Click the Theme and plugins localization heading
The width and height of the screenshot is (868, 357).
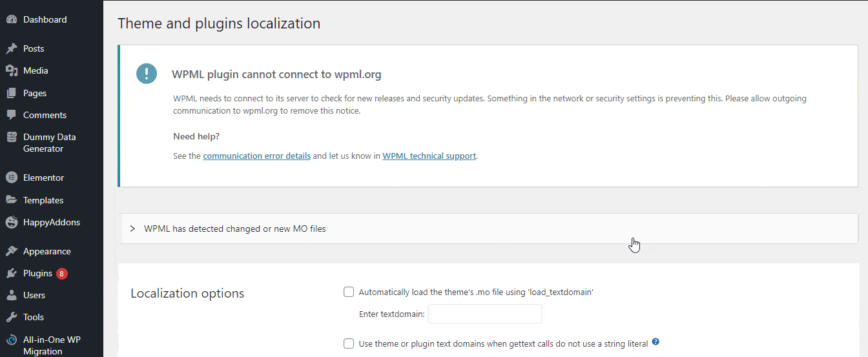coord(219,24)
